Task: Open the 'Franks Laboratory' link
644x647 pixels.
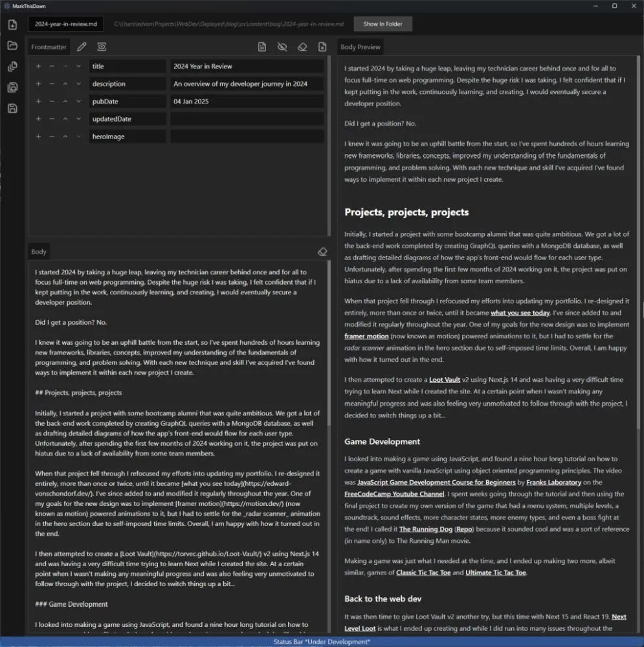Action: (553, 483)
